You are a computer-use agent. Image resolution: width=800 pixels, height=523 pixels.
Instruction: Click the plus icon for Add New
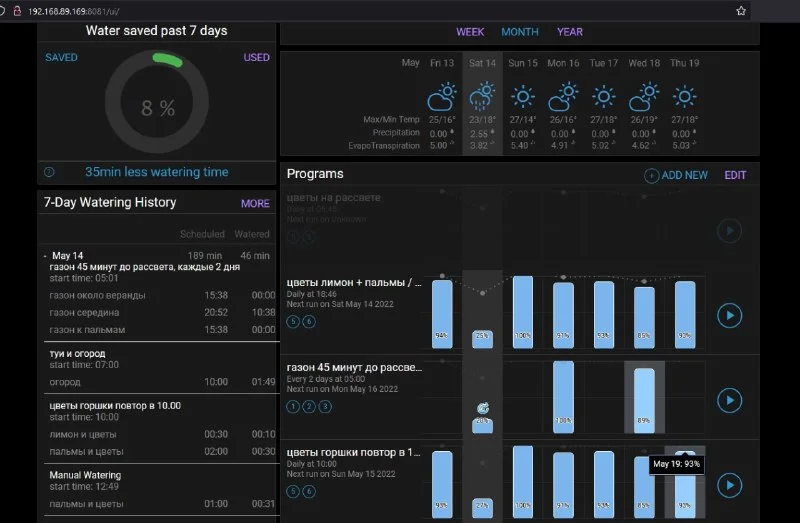pyautogui.click(x=651, y=175)
